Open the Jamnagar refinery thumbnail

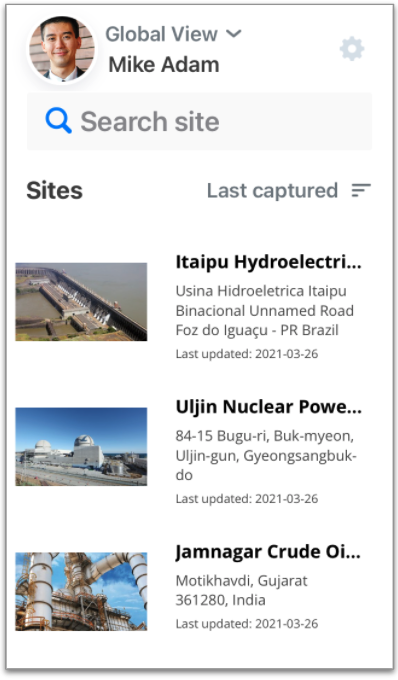coord(81,591)
